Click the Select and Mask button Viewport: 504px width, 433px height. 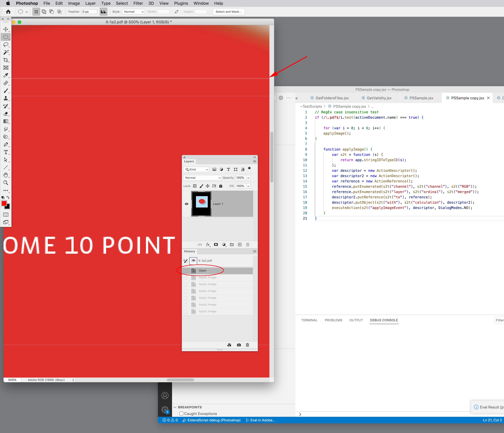228,12
